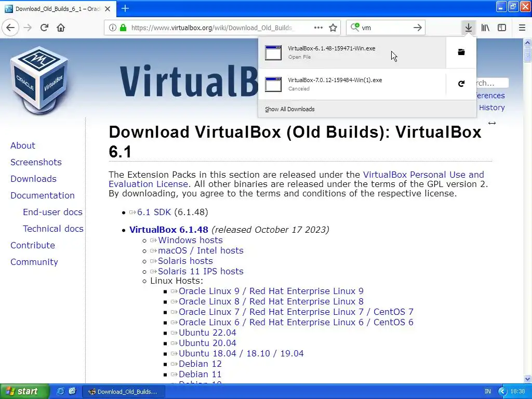Open the Screenshots sidebar link
Viewport: 532px width, 399px height.
[36, 162]
